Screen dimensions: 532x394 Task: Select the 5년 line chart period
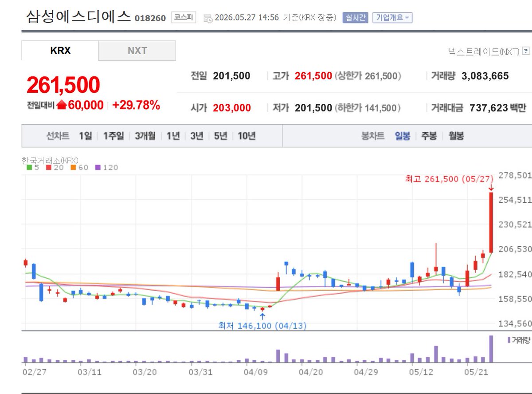click(220, 136)
